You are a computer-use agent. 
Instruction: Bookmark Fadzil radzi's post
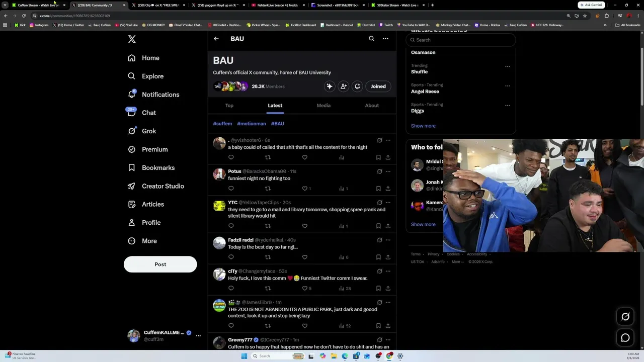tap(378, 257)
